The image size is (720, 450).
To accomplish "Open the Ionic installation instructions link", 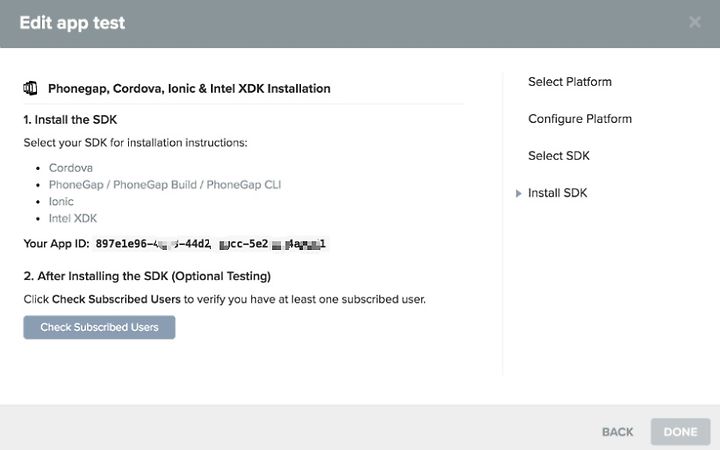I will click(61, 202).
